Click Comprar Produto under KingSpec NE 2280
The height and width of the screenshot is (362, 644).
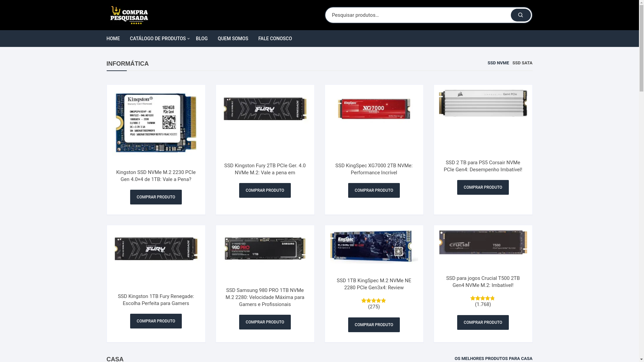click(374, 325)
